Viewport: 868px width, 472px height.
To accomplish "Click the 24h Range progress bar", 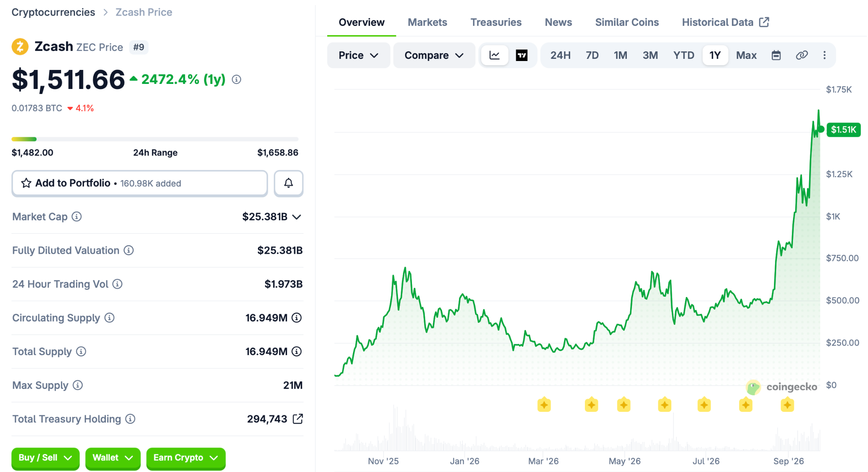I will coord(155,139).
